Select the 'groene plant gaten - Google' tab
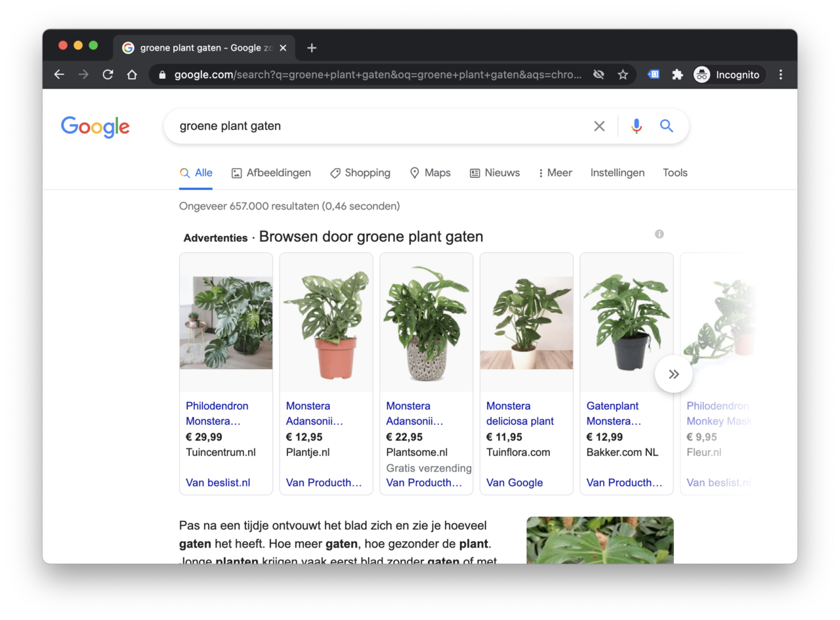 [204, 48]
